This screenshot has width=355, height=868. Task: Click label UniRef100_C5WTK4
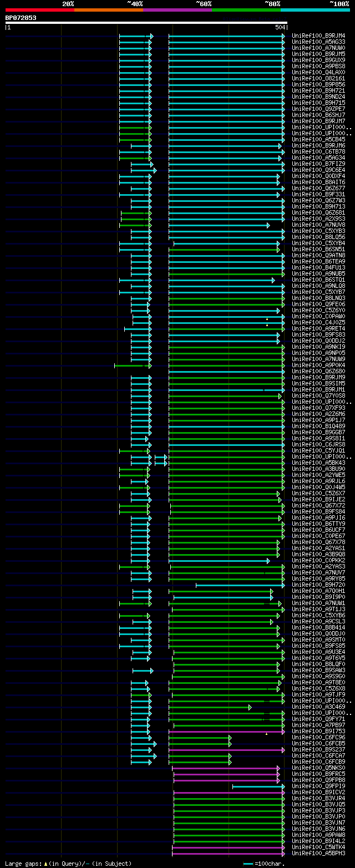pyautogui.click(x=318, y=847)
